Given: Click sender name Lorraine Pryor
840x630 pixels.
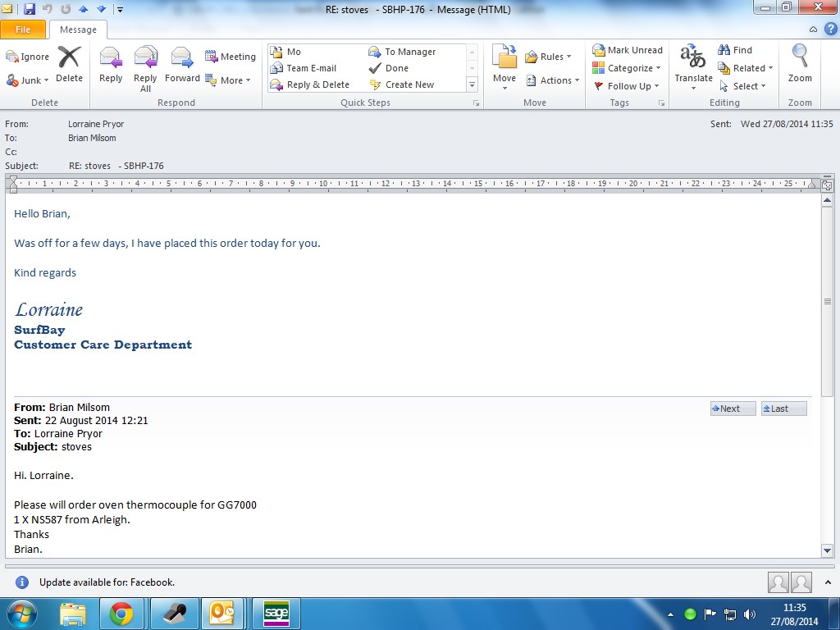Looking at the screenshot, I should coord(96,124).
